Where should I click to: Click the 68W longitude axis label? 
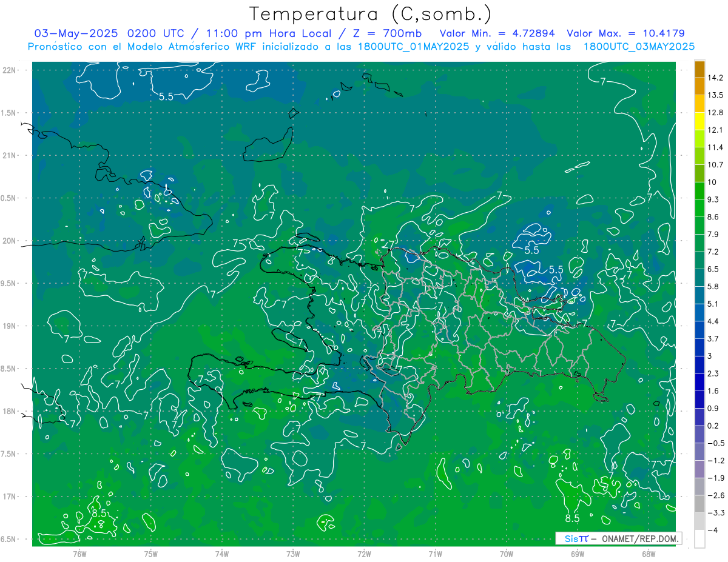[x=649, y=554]
